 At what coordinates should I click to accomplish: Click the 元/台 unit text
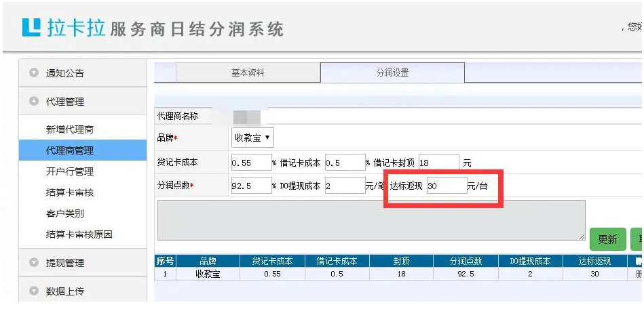478,186
